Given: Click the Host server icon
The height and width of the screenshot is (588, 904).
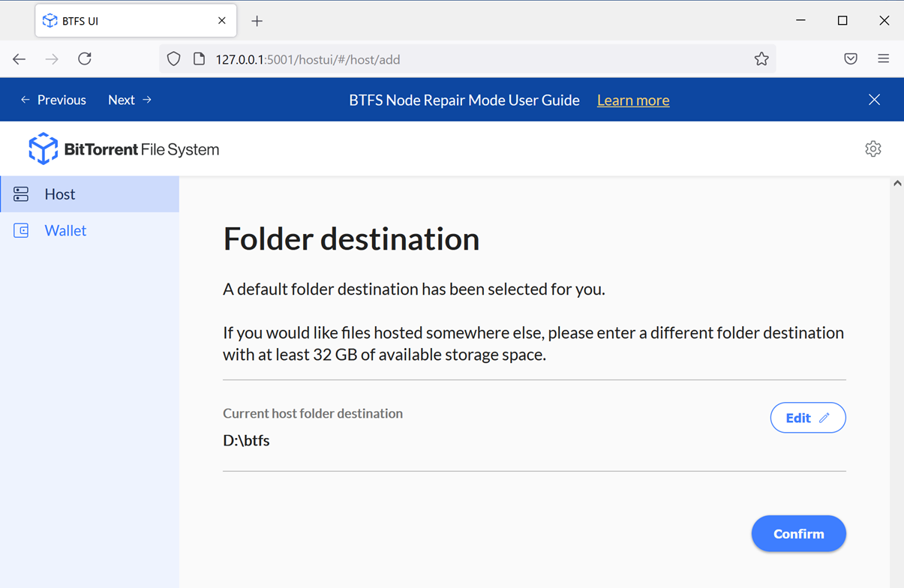Looking at the screenshot, I should pyautogui.click(x=21, y=194).
